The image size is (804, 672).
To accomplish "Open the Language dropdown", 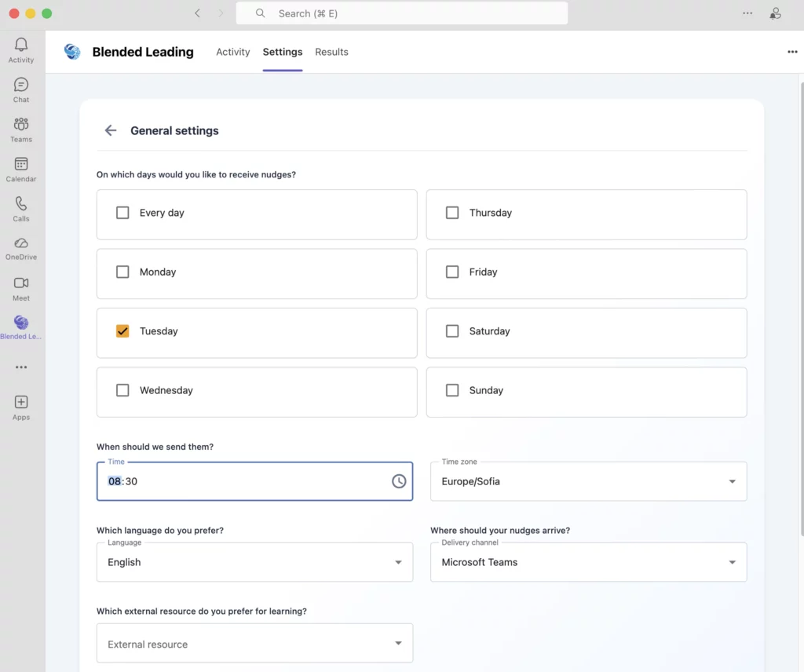I will [x=398, y=562].
